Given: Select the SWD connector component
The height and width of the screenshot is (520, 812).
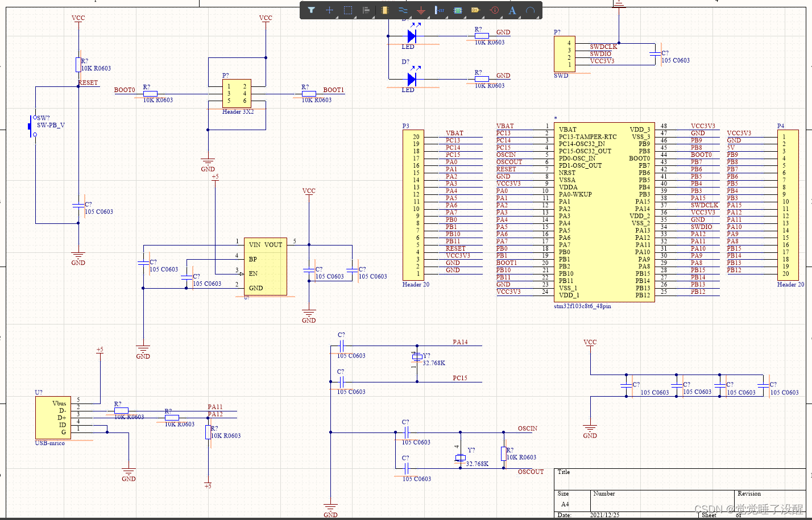Looking at the screenshot, I should coord(564,54).
